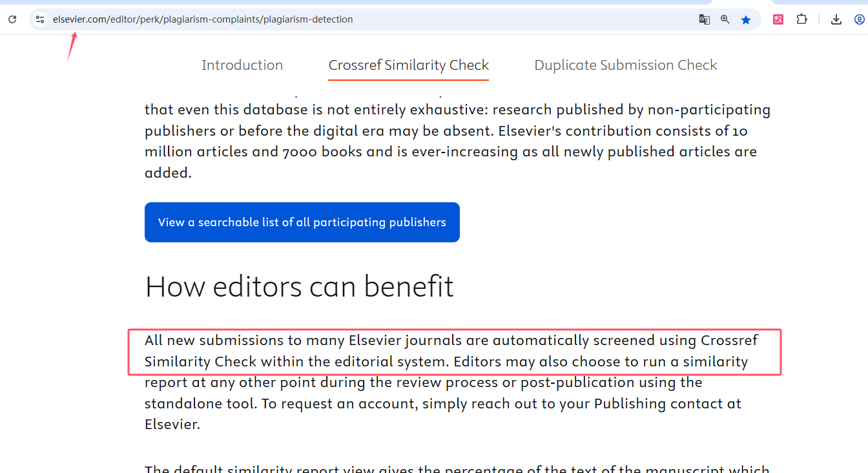Open the translate page icon
868x473 pixels.
tap(705, 19)
